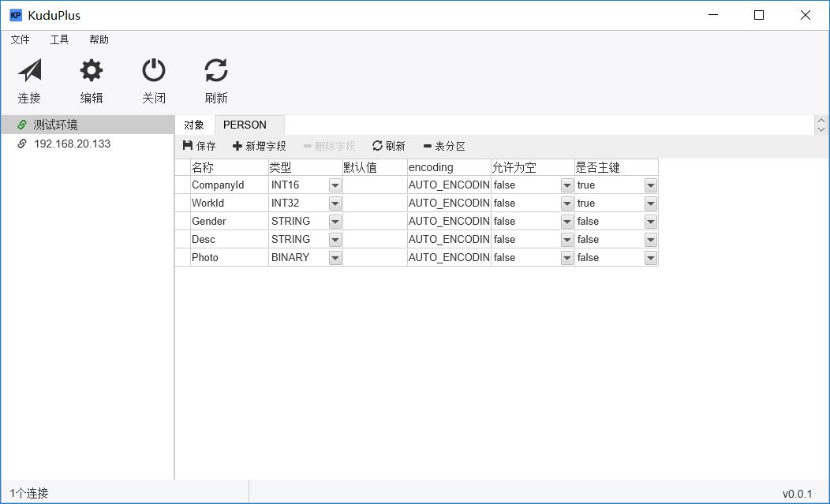The height and width of the screenshot is (504, 830).
Task: Click the 允许为空 column header
Action: [533, 167]
